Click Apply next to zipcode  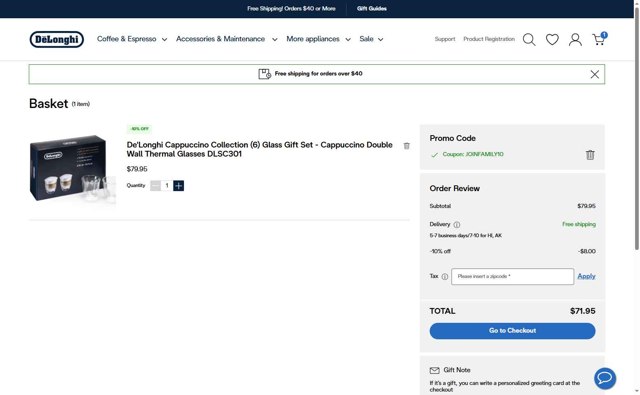coord(587,276)
